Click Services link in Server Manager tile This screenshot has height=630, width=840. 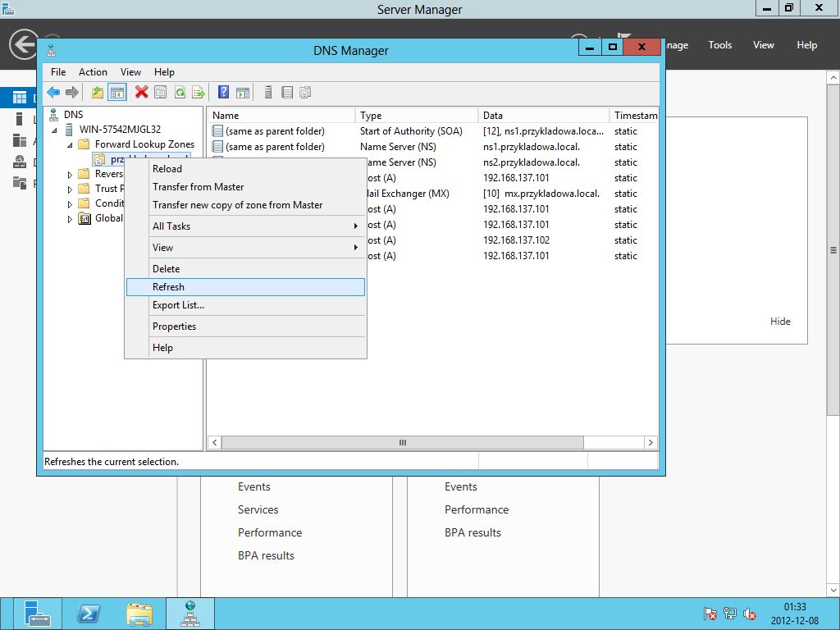click(258, 509)
